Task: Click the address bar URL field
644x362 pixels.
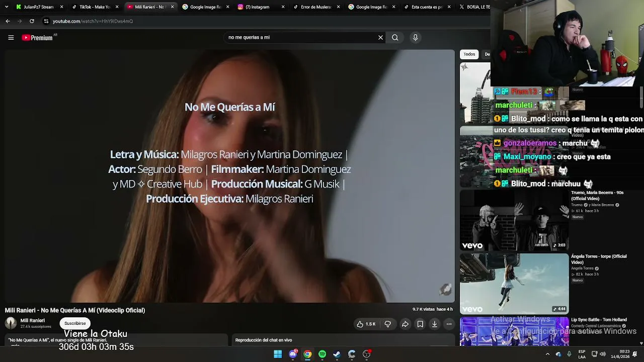Action: pyautogui.click(x=267, y=21)
